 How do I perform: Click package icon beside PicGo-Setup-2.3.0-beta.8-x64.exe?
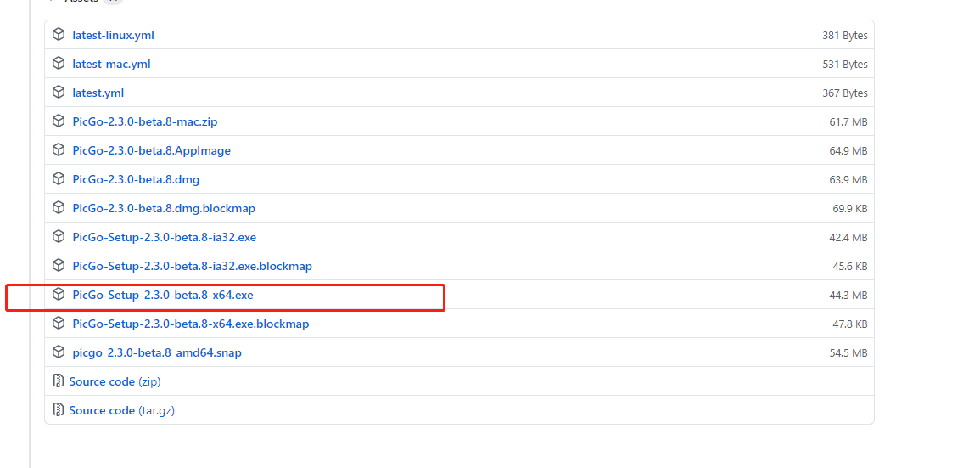tap(59, 294)
